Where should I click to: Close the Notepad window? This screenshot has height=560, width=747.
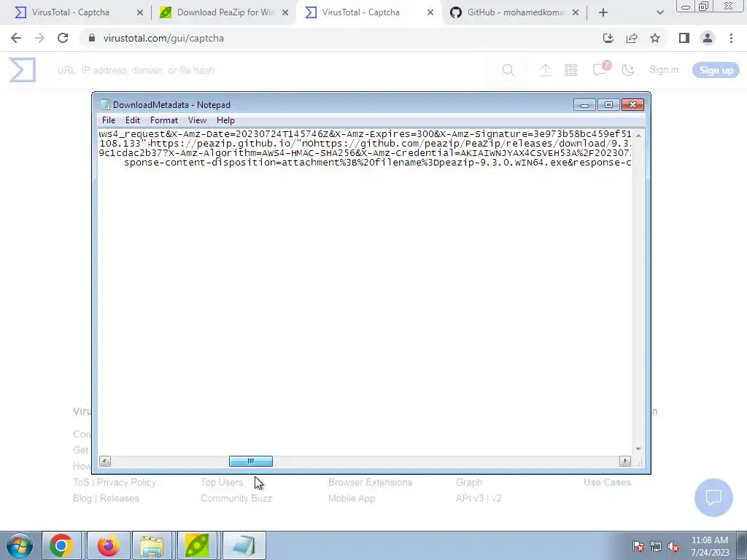point(632,105)
